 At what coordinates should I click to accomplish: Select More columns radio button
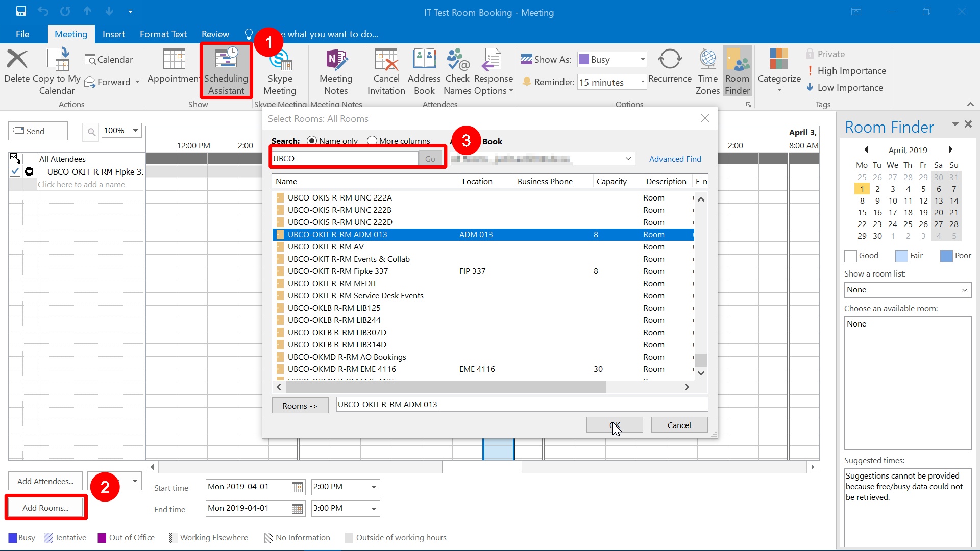[x=373, y=141]
